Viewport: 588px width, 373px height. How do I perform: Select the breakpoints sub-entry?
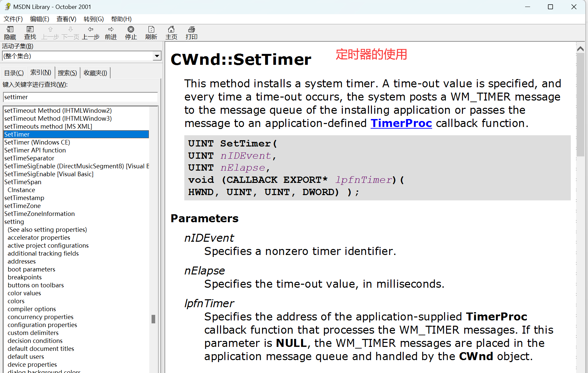[24, 277]
